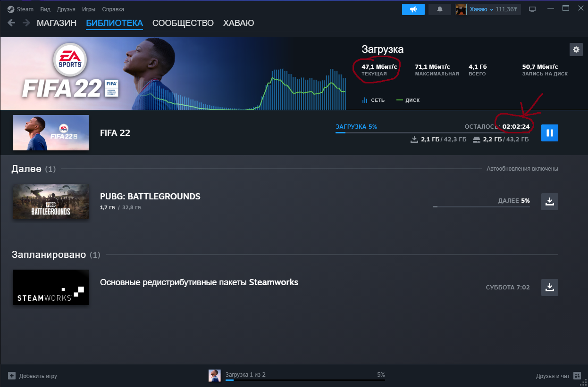This screenshot has height=387, width=588.
Task: Go forward with the right arrow
Action: pos(26,23)
